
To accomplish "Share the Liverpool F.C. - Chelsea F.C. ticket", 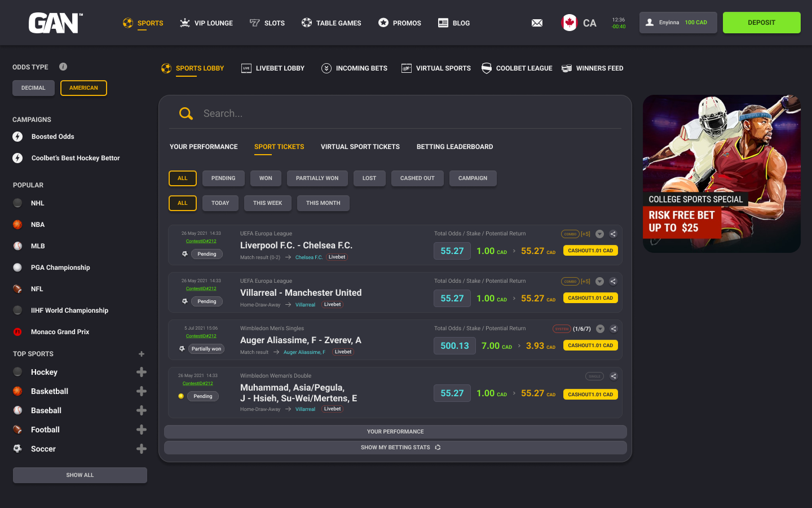I will click(x=613, y=234).
